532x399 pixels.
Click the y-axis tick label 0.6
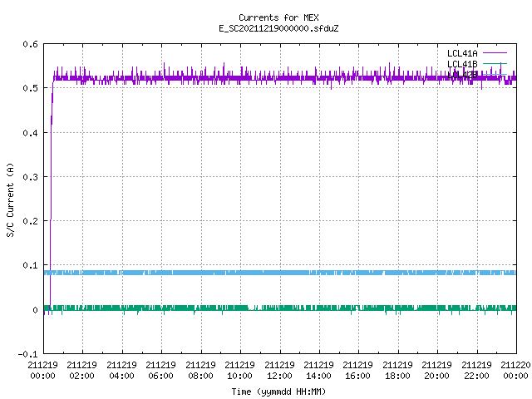pos(31,44)
